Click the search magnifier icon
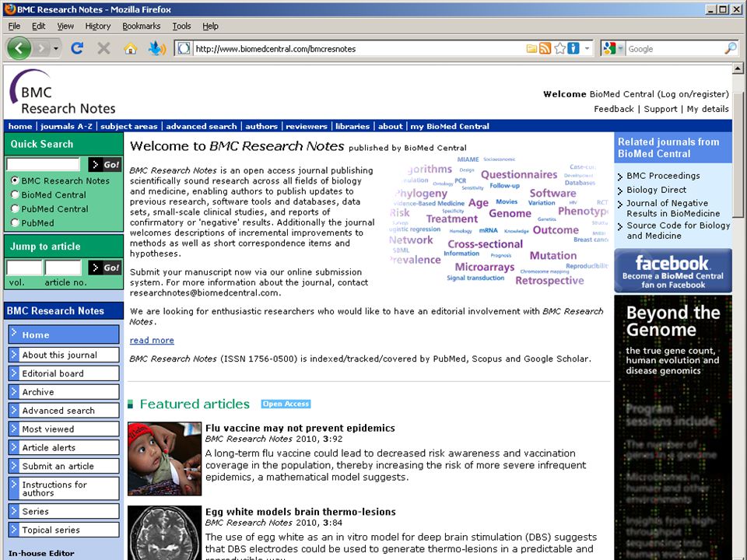Viewport: 747px width, 560px height. [x=730, y=48]
